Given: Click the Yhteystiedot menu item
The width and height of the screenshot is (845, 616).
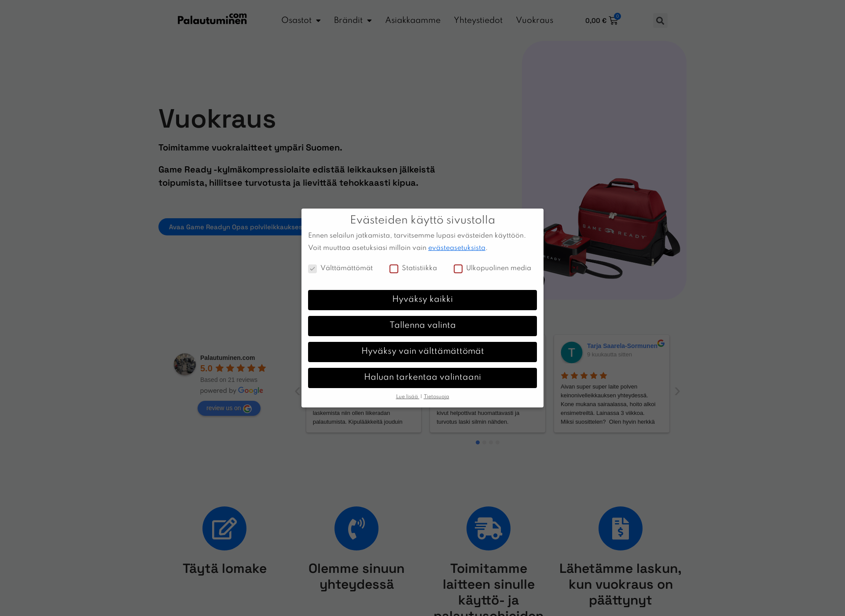Looking at the screenshot, I should pos(478,20).
